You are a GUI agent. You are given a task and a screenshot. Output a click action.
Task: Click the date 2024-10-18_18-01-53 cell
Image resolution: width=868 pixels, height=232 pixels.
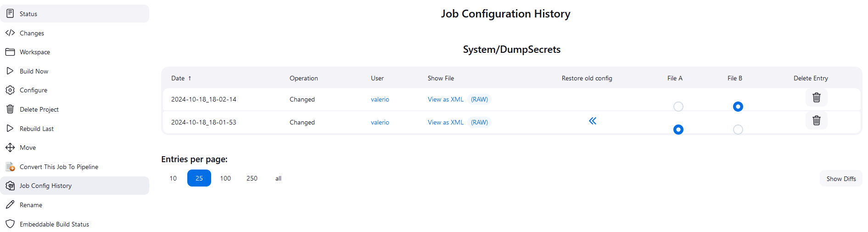pyautogui.click(x=204, y=122)
